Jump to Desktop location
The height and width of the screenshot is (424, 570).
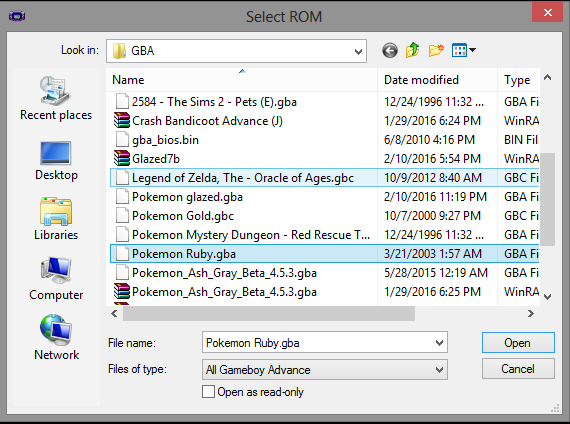(x=56, y=160)
